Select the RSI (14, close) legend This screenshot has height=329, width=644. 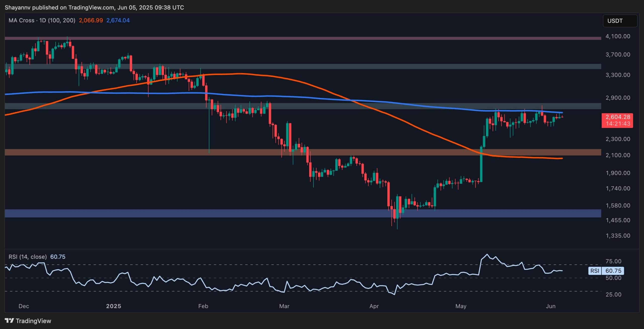click(x=28, y=257)
